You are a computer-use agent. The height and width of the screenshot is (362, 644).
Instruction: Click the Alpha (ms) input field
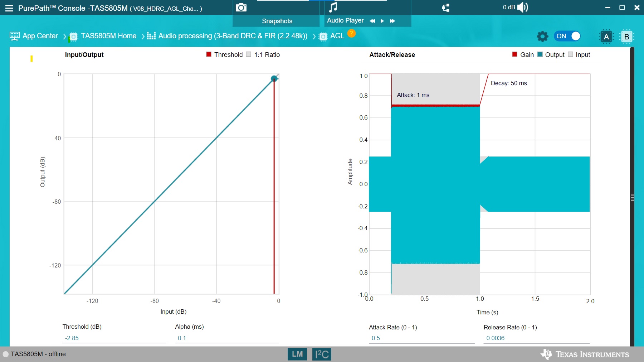click(x=227, y=338)
